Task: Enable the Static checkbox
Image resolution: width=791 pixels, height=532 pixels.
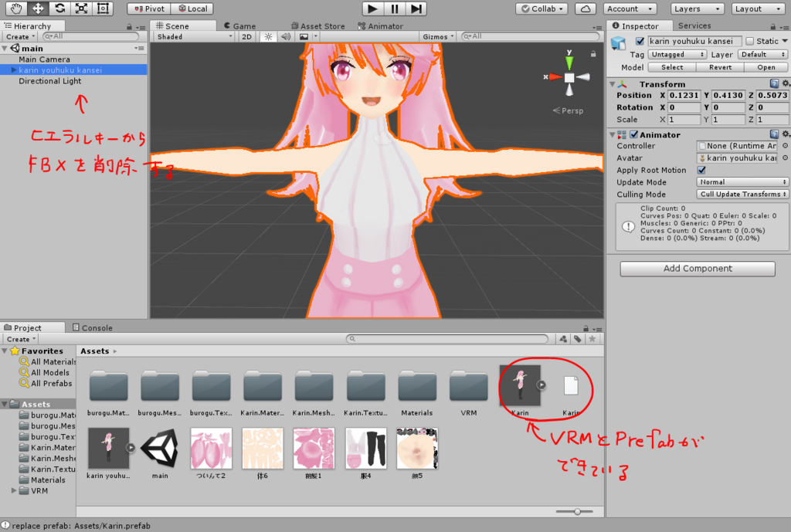Action: pos(749,41)
